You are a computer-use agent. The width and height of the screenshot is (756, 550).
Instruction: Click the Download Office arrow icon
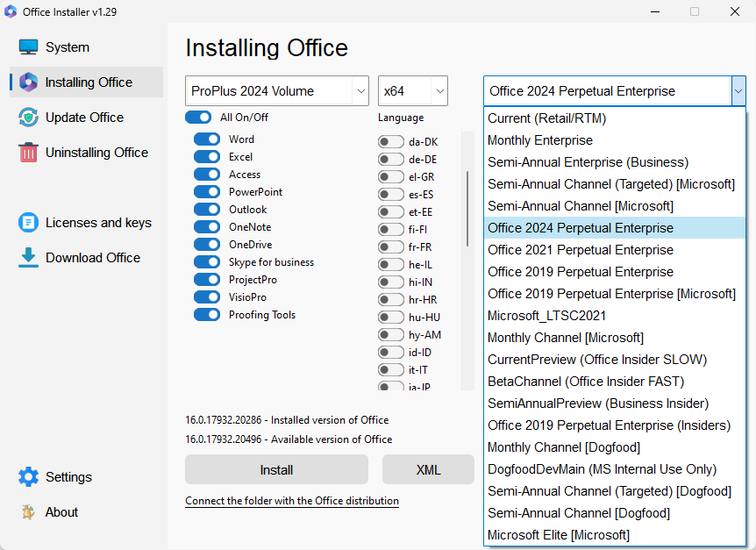click(x=28, y=257)
